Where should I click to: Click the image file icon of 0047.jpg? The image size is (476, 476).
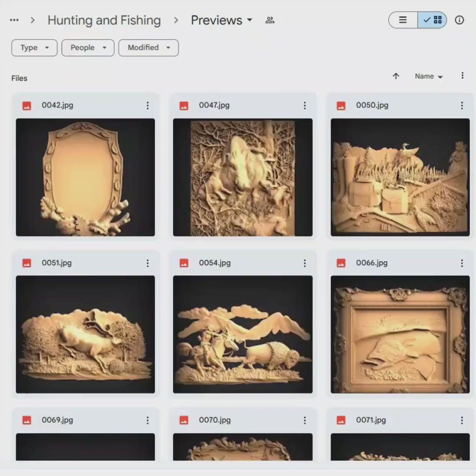coord(184,106)
